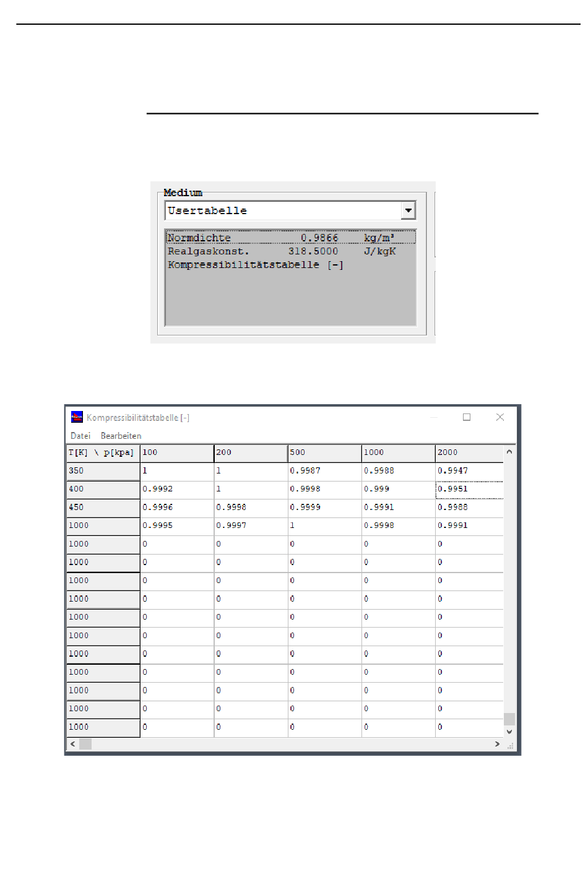Select the 400 temperature row header

click(103, 490)
